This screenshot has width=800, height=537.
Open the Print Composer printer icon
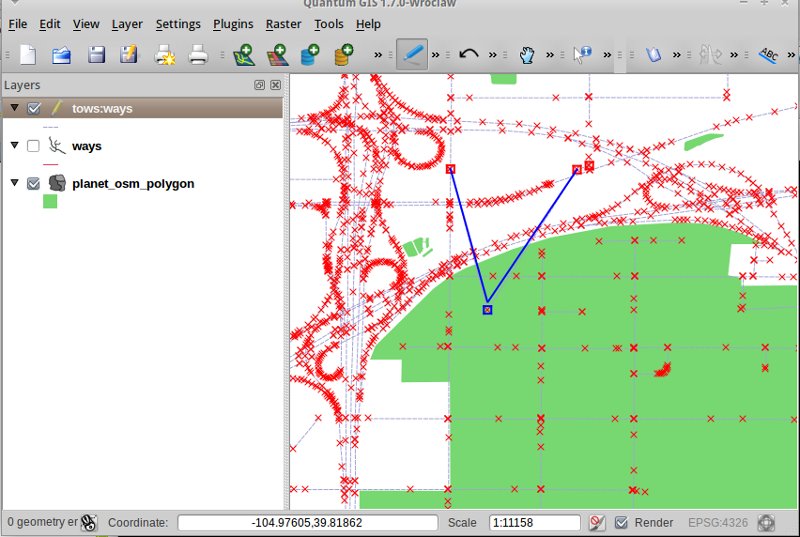pyautogui.click(x=198, y=55)
